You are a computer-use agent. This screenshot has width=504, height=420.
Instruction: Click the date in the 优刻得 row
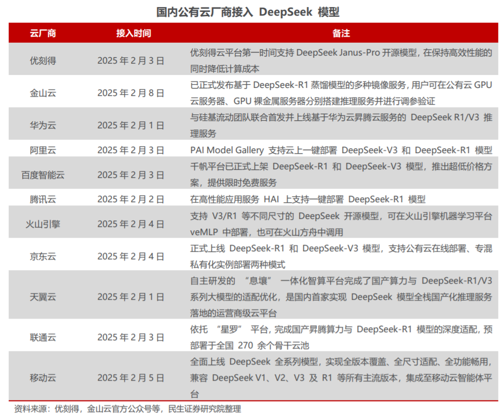click(131, 61)
